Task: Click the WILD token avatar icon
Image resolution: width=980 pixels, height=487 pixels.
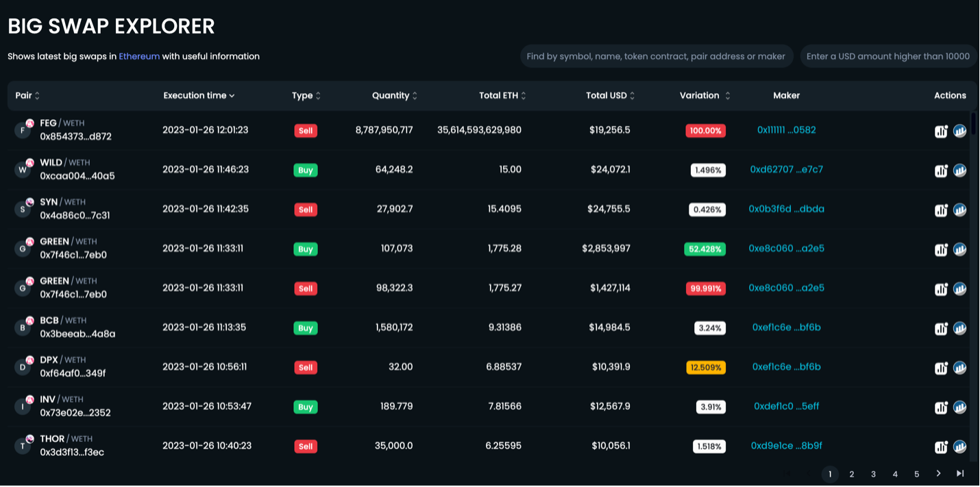Action: point(23,169)
